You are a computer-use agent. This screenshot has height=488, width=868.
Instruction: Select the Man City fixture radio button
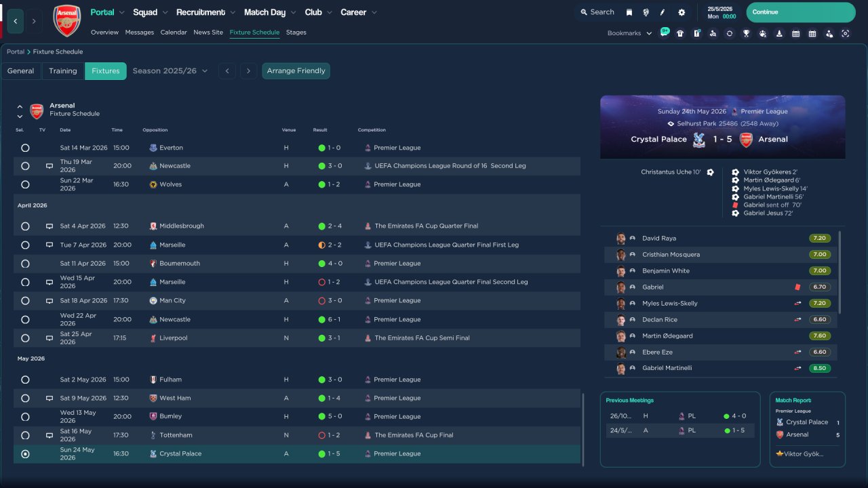pyautogui.click(x=25, y=300)
